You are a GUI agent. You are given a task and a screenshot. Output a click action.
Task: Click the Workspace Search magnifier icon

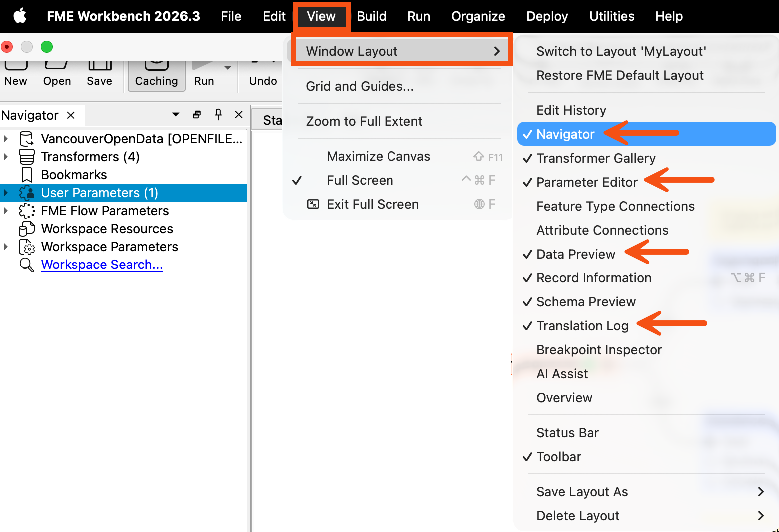26,265
